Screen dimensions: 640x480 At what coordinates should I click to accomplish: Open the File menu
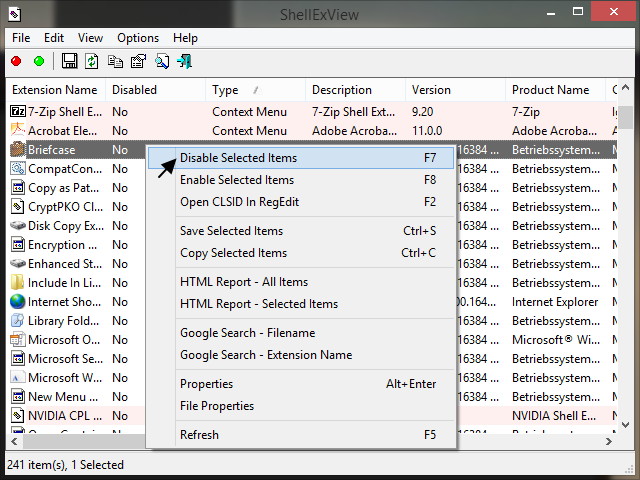tap(21, 38)
